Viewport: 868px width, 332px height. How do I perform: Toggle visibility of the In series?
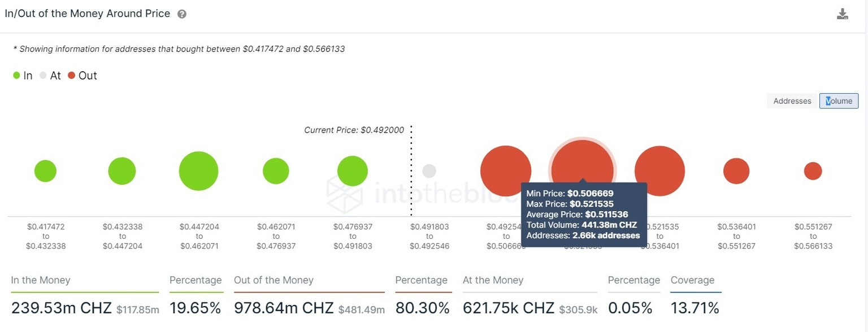16,75
